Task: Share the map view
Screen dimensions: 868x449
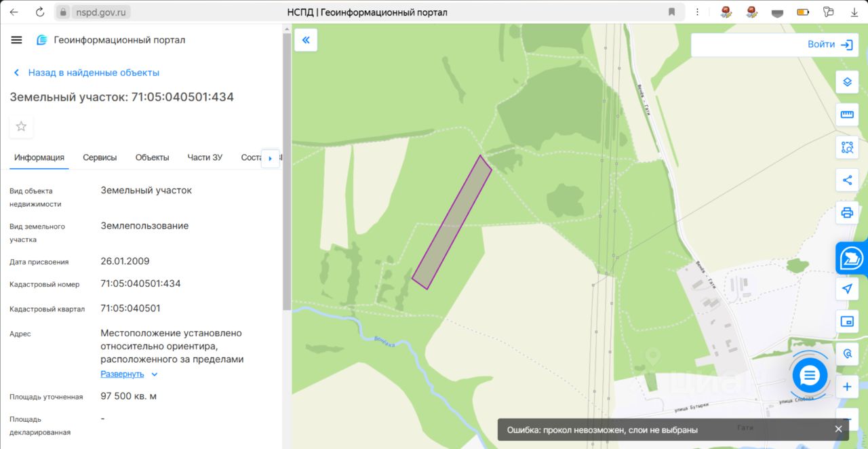Action: 847,180
